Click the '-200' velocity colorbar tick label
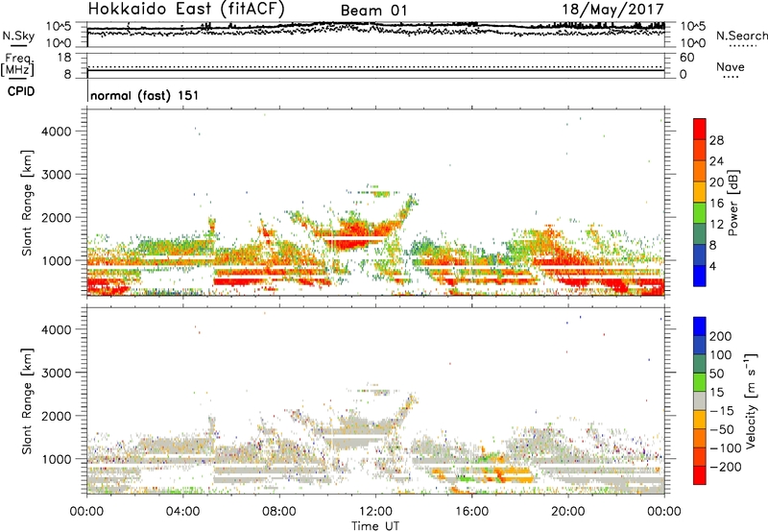 (725, 467)
